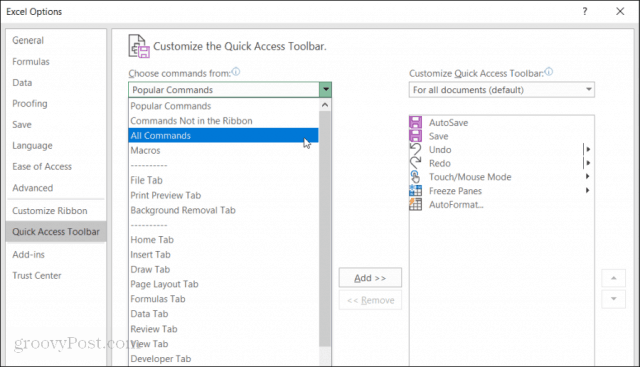Screen dimensions: 640x367
Task: Open the Customize Ribbon category
Action: click(56, 211)
